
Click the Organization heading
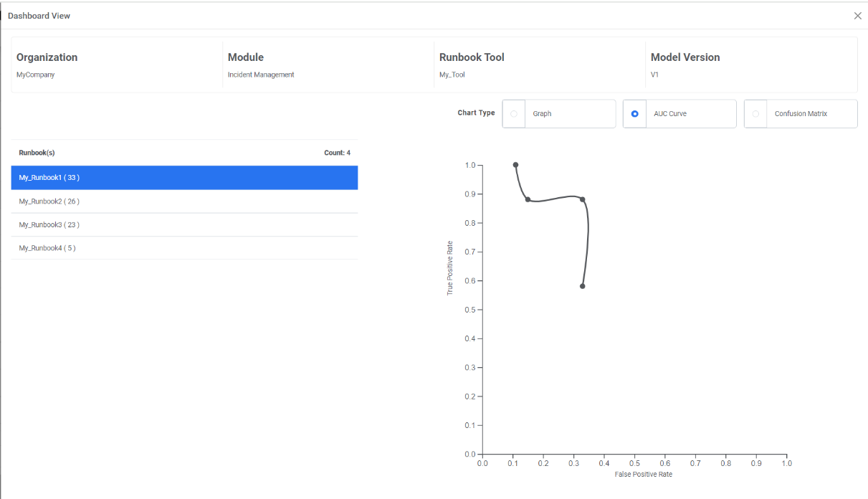[47, 57]
